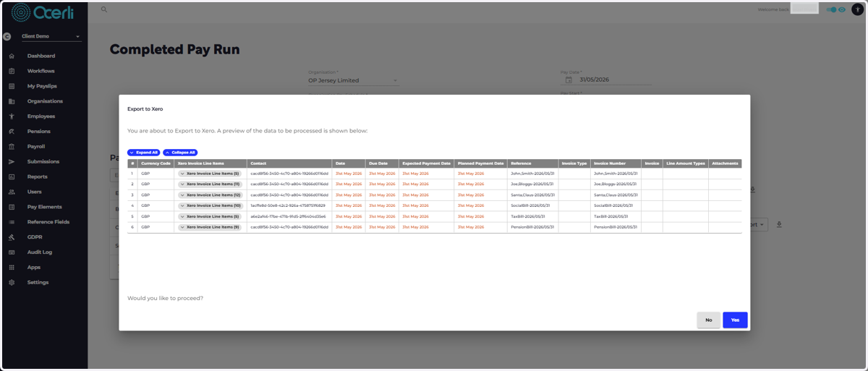
Task: Expand Xero Invoice Line Items (11)
Action: pos(210,184)
